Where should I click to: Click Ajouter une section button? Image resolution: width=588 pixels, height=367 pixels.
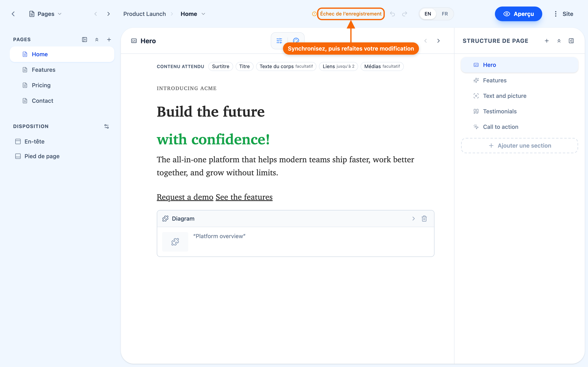point(519,145)
